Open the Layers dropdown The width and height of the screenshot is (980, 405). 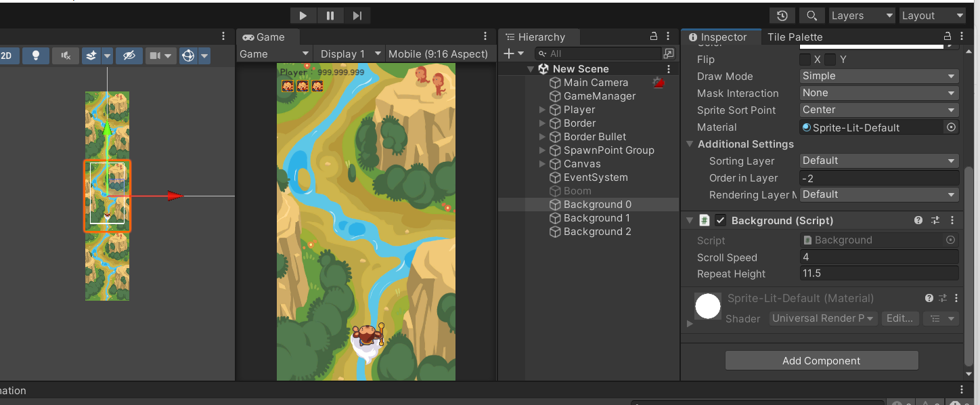pyautogui.click(x=861, y=16)
